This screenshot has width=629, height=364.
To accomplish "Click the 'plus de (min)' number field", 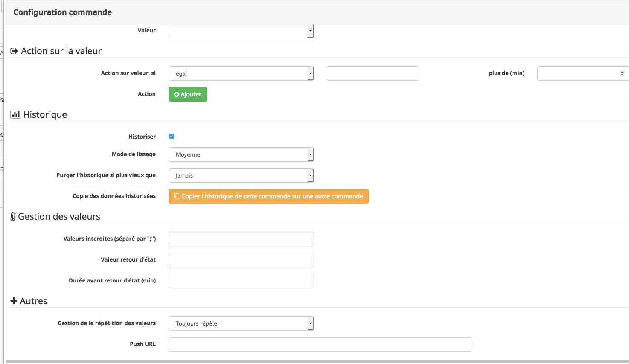I will tap(582, 73).
